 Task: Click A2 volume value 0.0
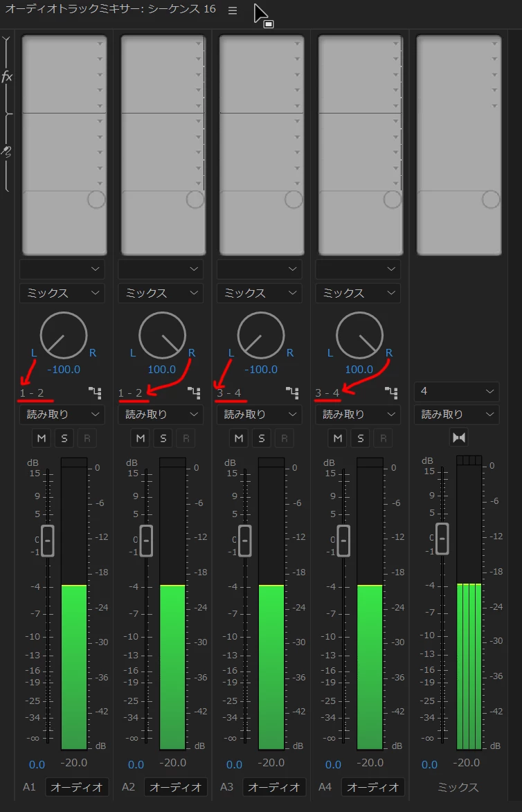tap(136, 764)
